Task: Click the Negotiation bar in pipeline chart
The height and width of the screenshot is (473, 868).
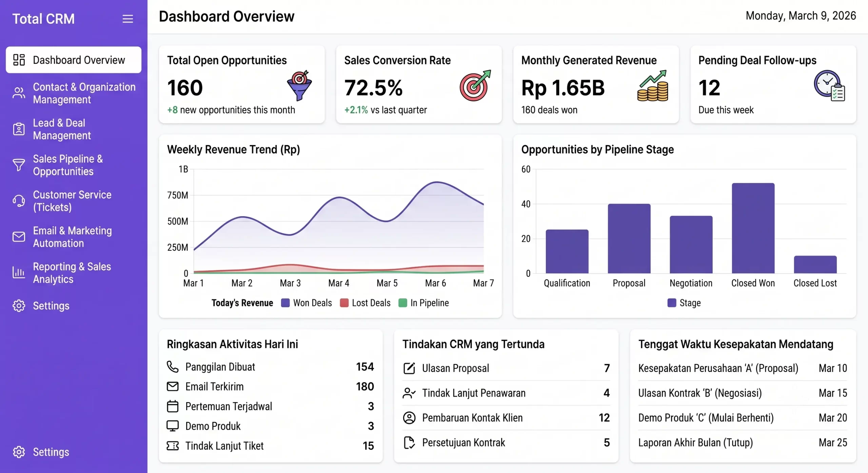Action: [691, 245]
